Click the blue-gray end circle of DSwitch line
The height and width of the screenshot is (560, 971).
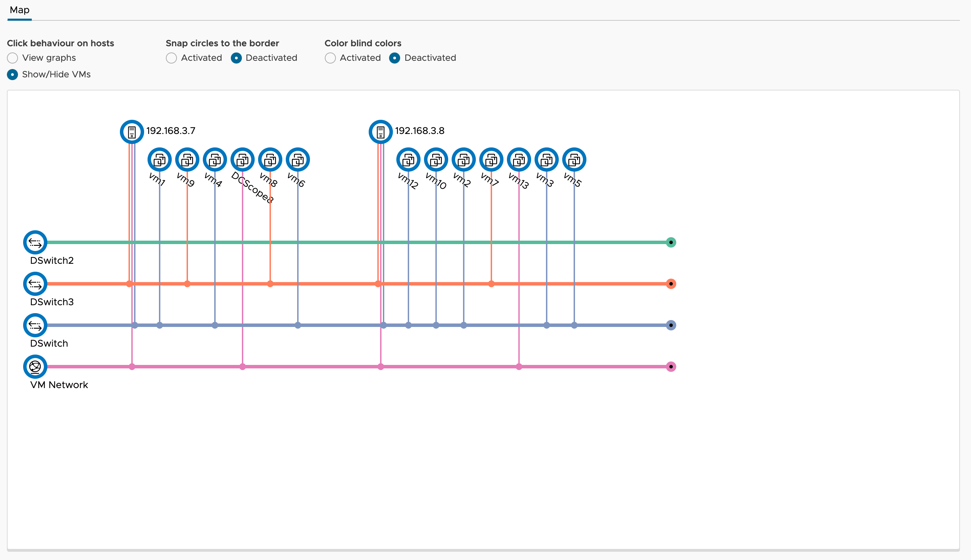[x=671, y=325]
